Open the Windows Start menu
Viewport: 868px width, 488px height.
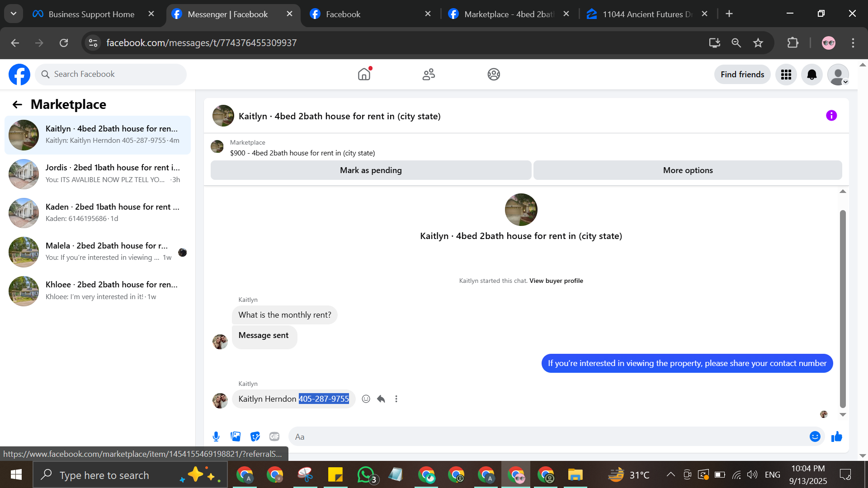click(x=16, y=475)
